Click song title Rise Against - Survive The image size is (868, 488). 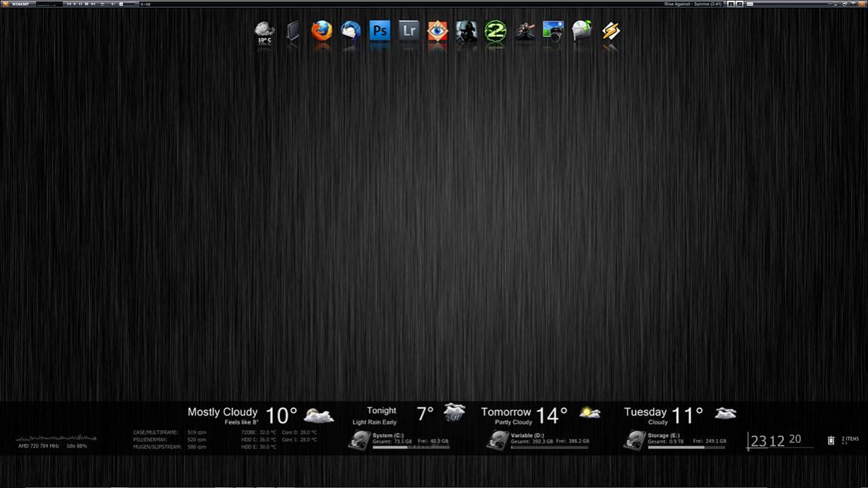pos(693,4)
